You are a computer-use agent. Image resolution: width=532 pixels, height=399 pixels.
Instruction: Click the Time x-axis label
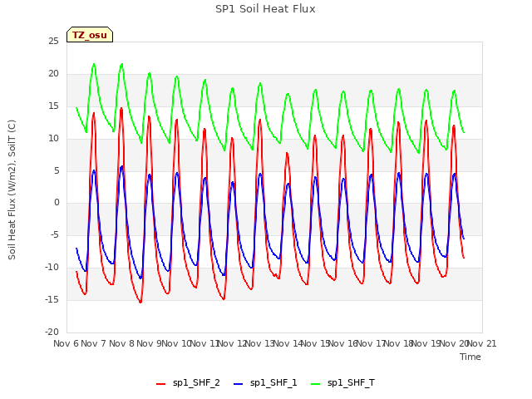click(470, 357)
